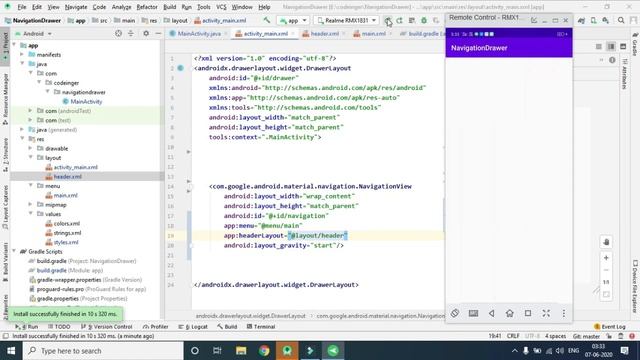Open the VCS menu
Screen dimensions: 640x360
click(x=221, y=7)
